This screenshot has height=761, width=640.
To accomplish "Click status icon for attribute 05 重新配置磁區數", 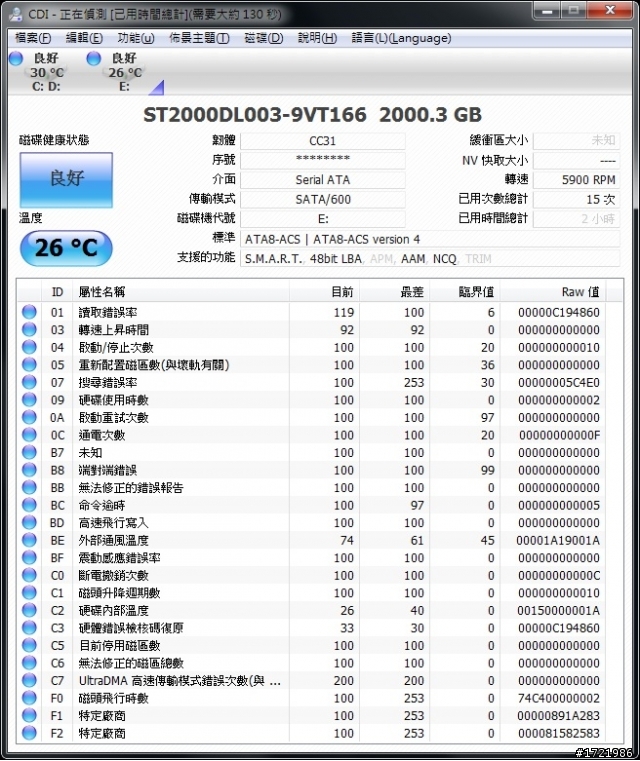I will pyautogui.click(x=29, y=364).
